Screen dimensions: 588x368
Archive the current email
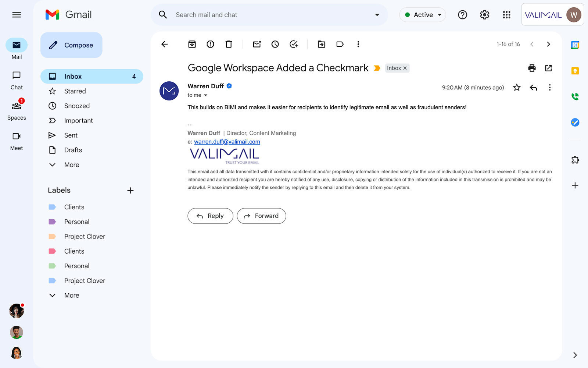191,44
